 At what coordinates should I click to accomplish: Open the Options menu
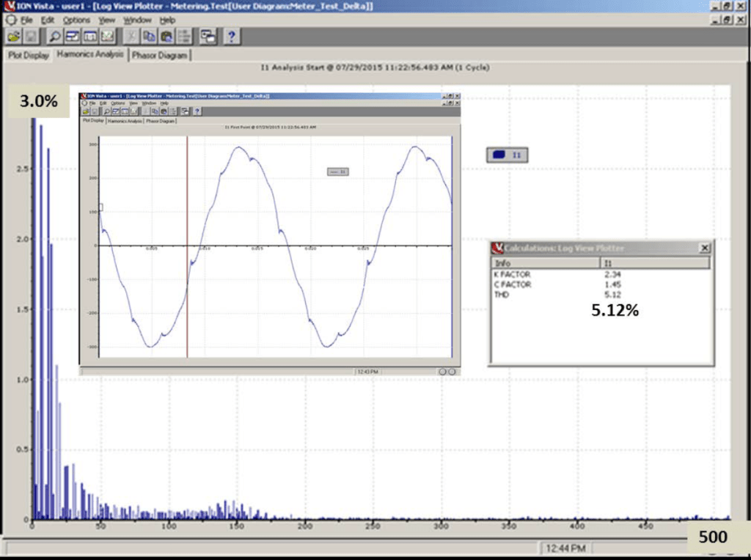[x=76, y=21]
